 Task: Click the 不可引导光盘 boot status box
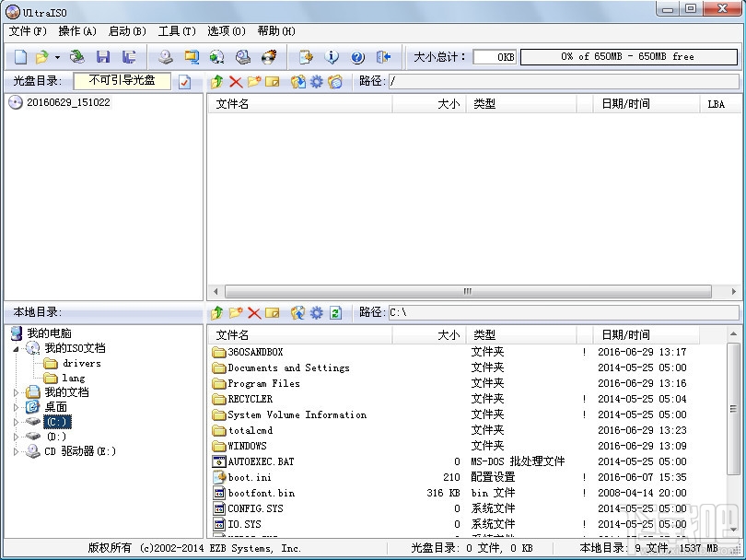[122, 80]
